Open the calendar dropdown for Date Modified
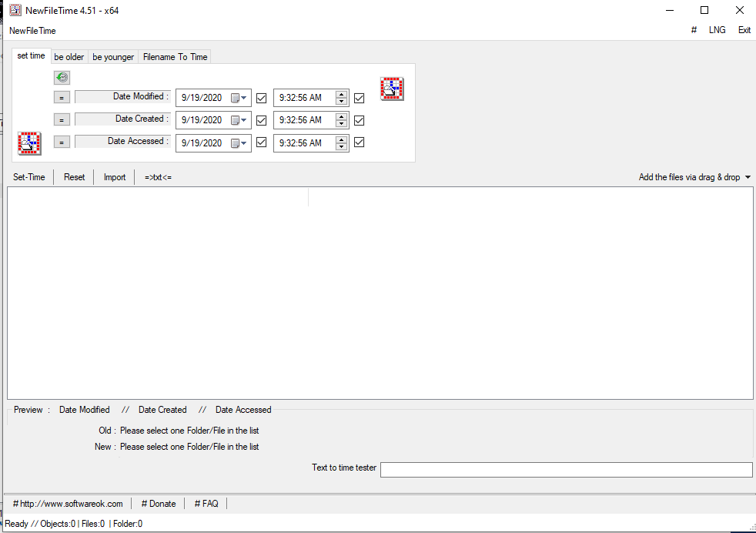756x533 pixels. pyautogui.click(x=239, y=98)
